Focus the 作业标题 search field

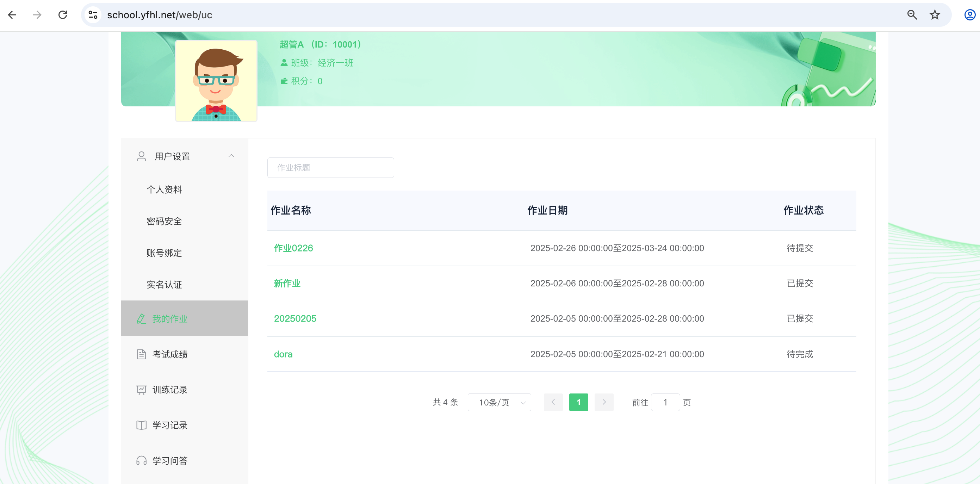(330, 167)
